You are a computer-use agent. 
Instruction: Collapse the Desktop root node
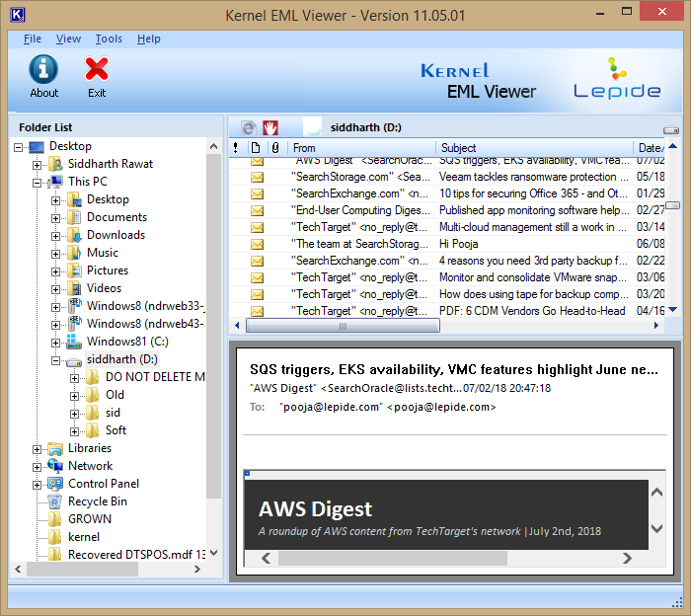(18, 147)
